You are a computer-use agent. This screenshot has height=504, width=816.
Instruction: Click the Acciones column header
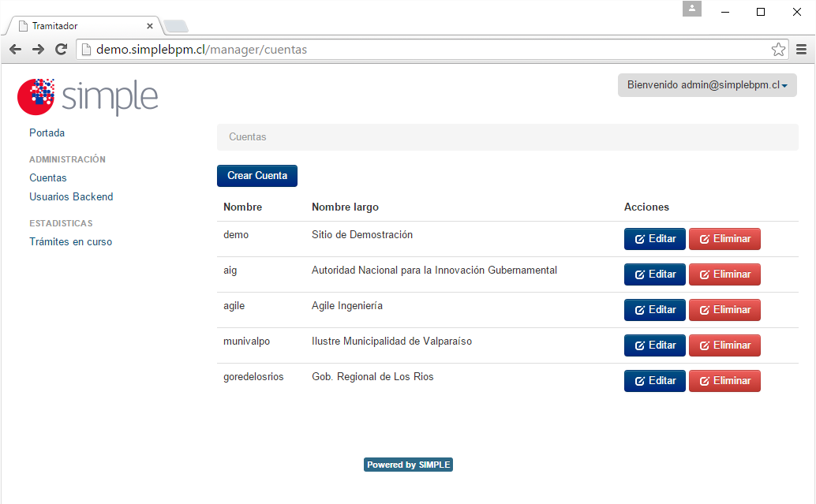(x=646, y=207)
